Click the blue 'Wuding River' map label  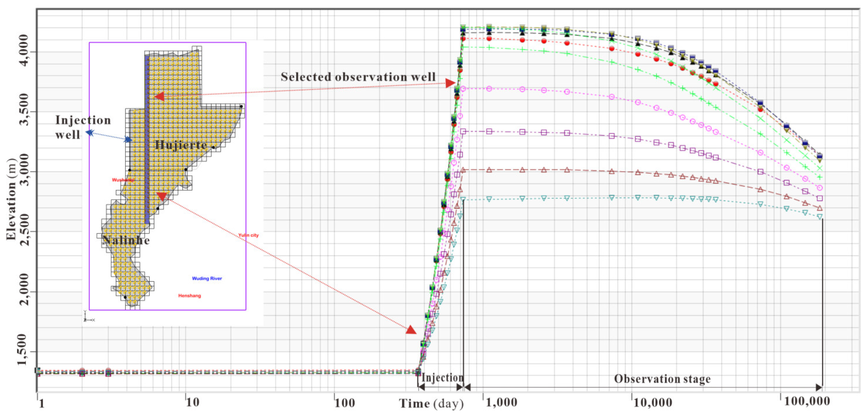tap(207, 278)
